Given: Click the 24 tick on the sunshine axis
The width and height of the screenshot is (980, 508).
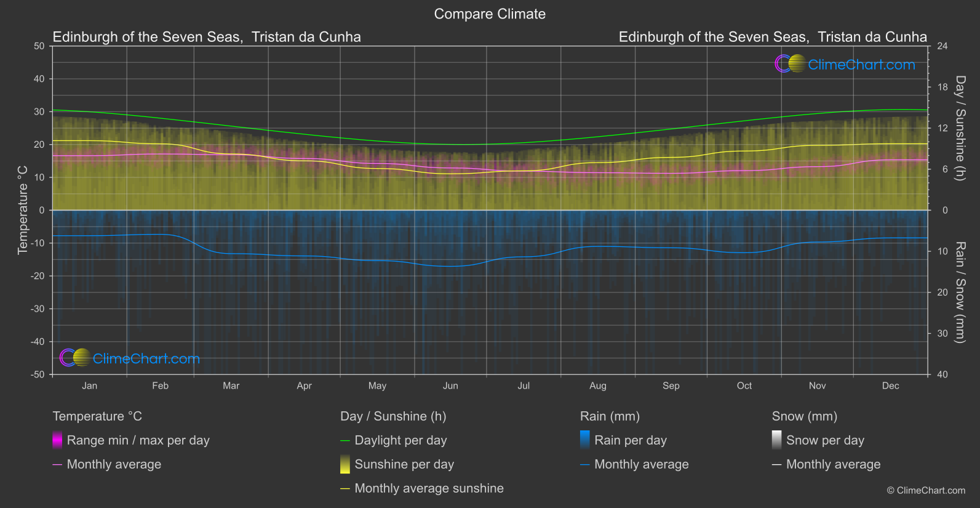Looking at the screenshot, I should (942, 46).
